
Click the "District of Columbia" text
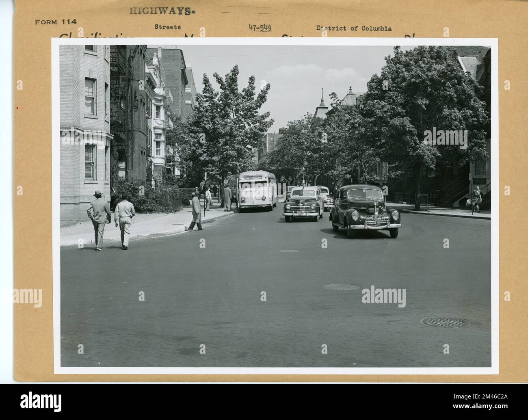click(354, 28)
